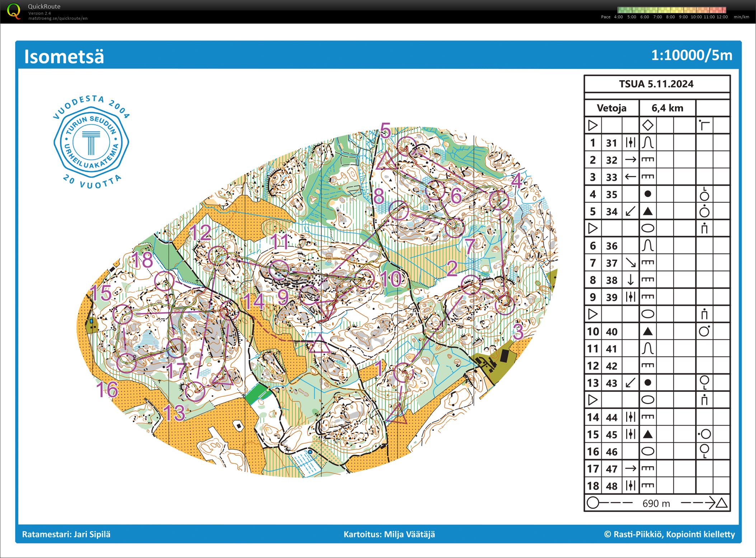This screenshot has width=756, height=558.
Task: Click the Isometsä map title
Action: click(64, 56)
